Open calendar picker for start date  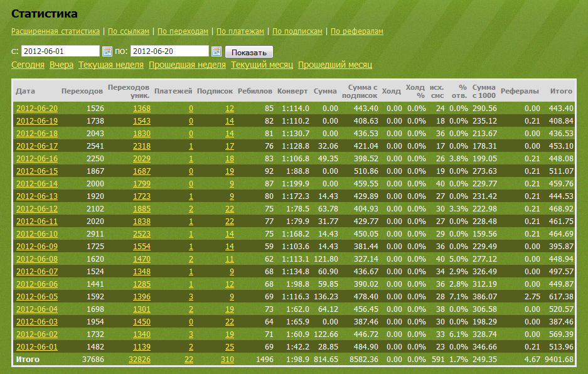[x=107, y=51]
